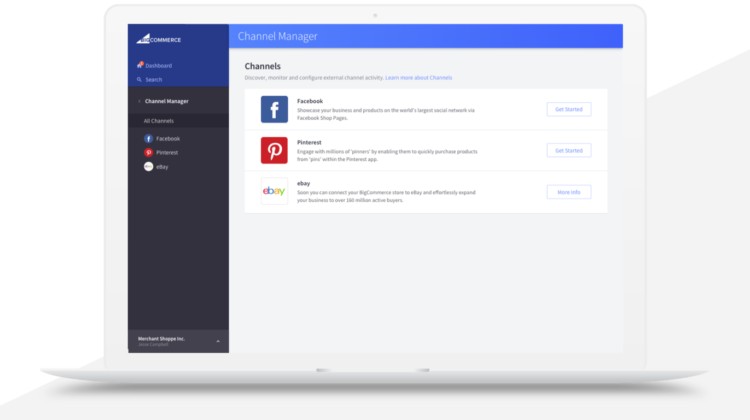Screen dimensions: 750x420
Task: Expand the Merchant Shoppe Inc. account menu
Action: (x=218, y=341)
